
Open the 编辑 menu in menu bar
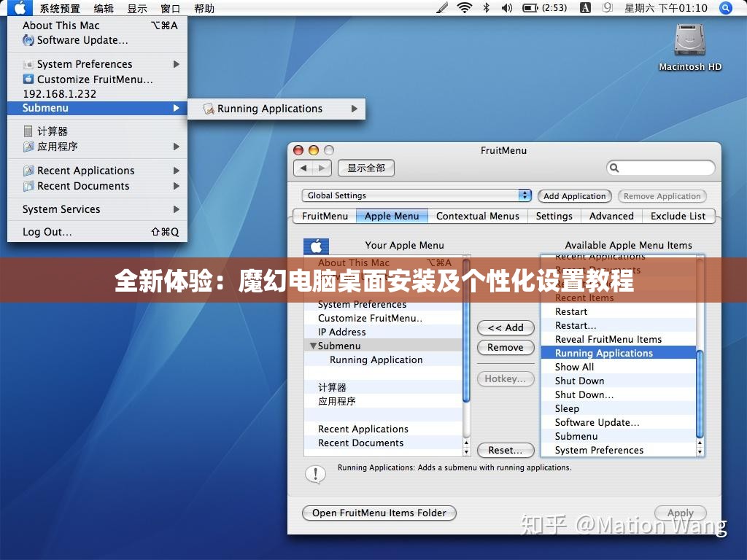[104, 8]
